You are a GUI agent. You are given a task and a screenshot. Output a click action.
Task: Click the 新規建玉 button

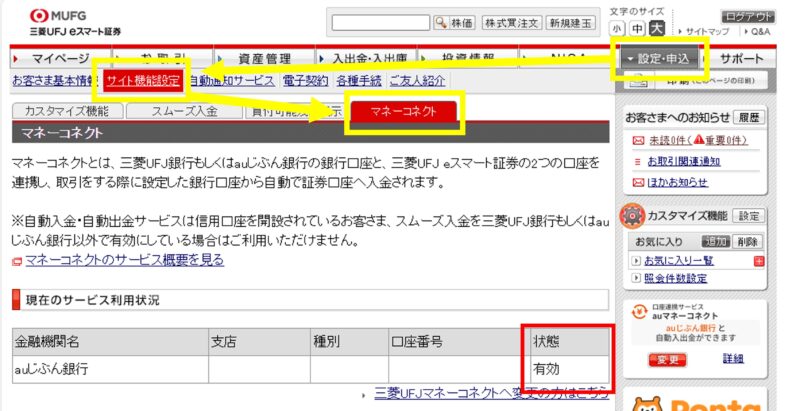[x=570, y=23]
